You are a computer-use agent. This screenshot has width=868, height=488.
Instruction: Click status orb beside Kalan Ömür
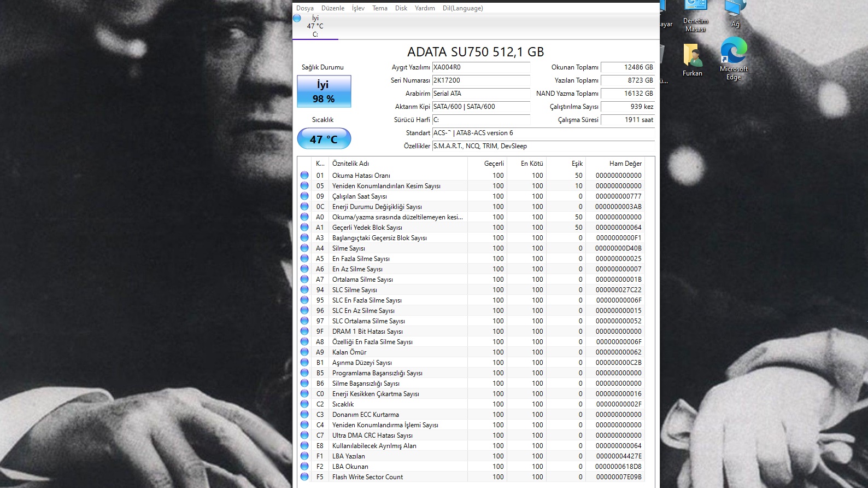tap(304, 352)
